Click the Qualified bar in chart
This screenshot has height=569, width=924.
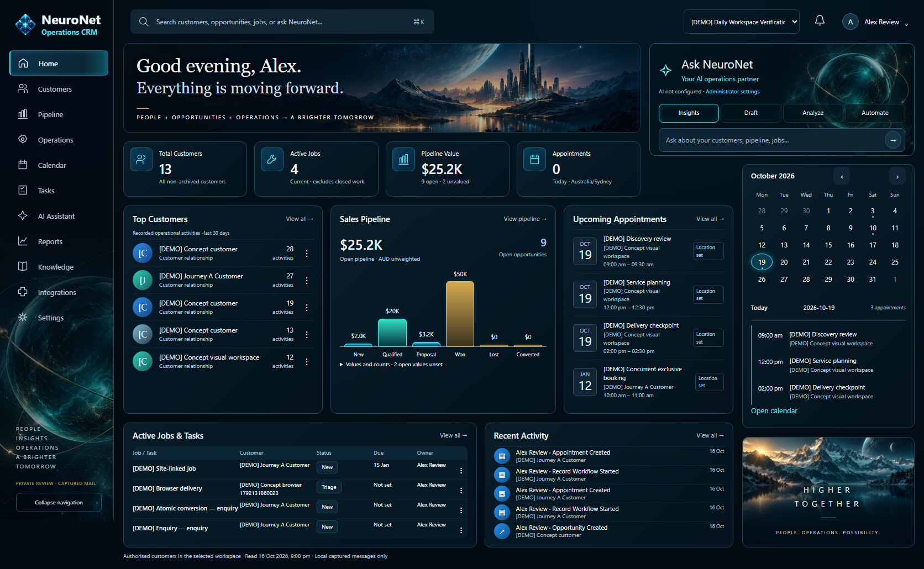coord(392,333)
